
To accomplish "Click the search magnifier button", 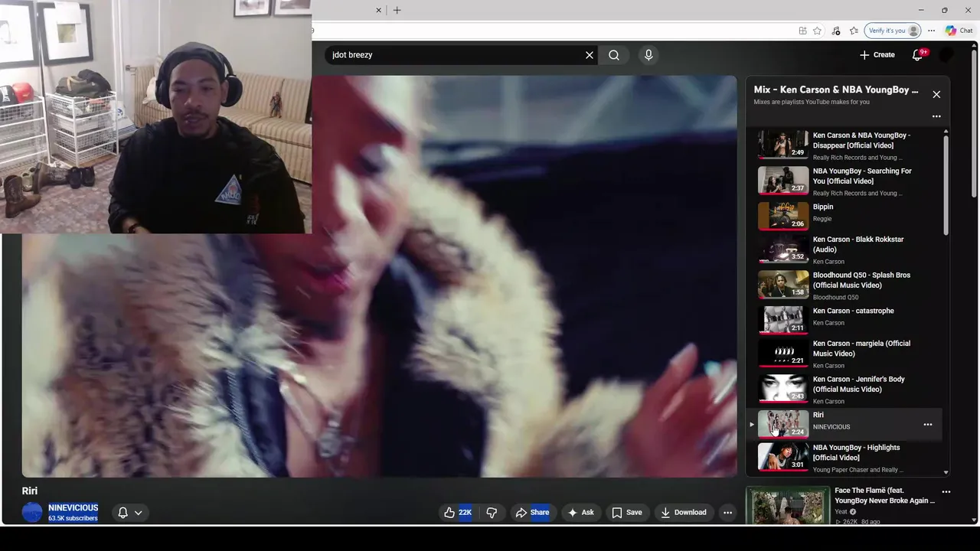I will coord(614,55).
